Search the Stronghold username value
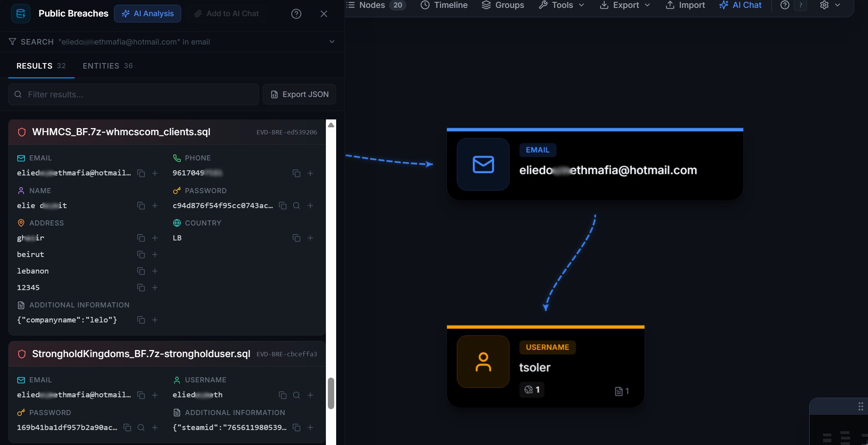The height and width of the screenshot is (445, 868). click(x=296, y=395)
